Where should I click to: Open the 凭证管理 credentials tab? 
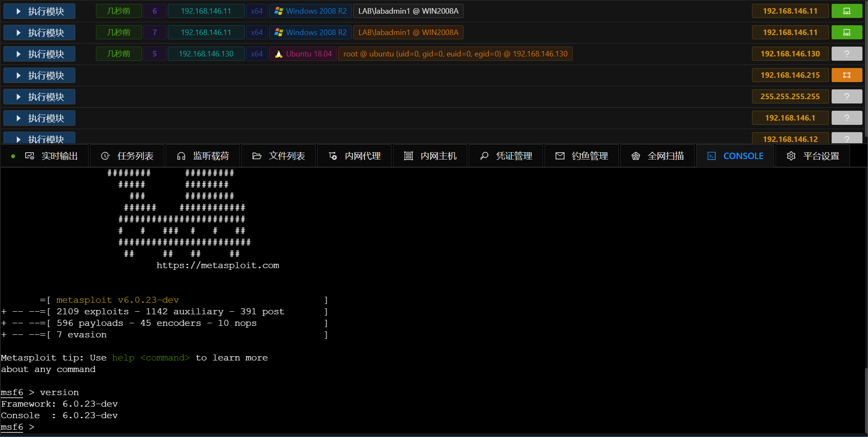coord(506,156)
